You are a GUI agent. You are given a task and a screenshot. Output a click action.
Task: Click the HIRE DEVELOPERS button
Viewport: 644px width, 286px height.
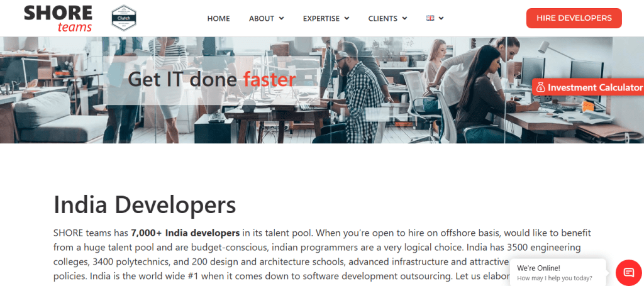tap(574, 18)
